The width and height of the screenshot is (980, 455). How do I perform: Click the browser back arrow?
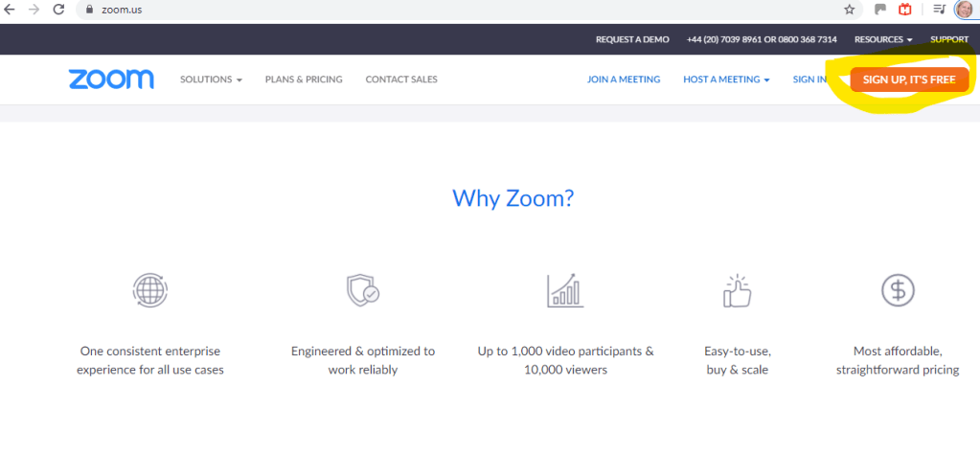[x=10, y=10]
